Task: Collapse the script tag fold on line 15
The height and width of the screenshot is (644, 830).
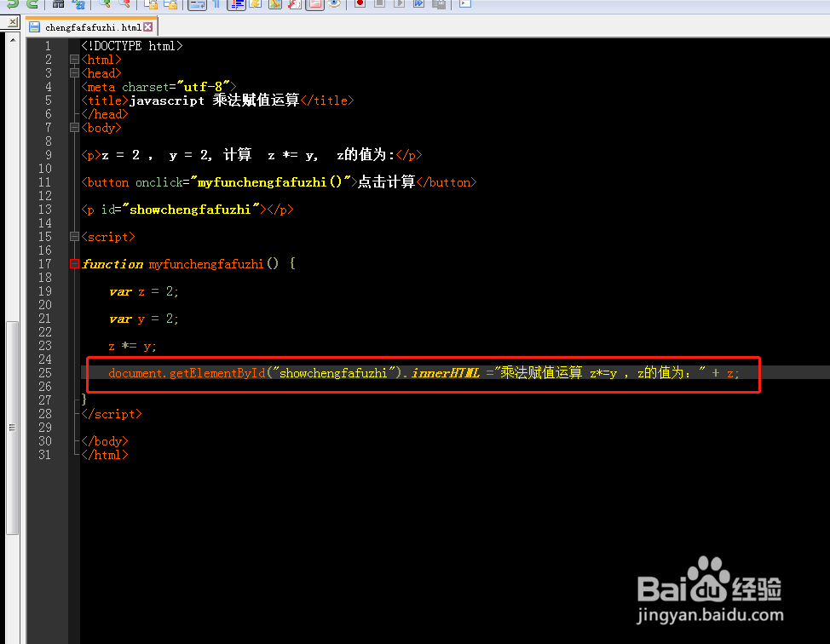Action: pyautogui.click(x=74, y=237)
